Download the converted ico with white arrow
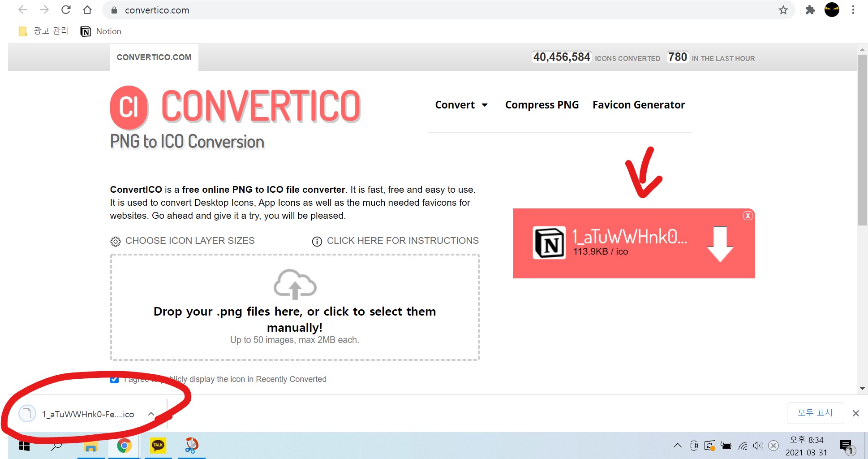 point(720,244)
